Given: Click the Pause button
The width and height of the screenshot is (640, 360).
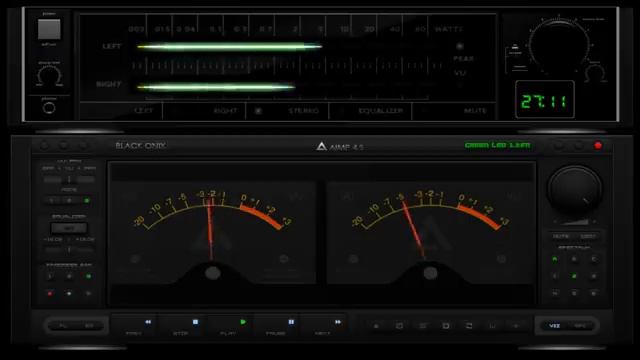Looking at the screenshot, I should click(x=277, y=326).
